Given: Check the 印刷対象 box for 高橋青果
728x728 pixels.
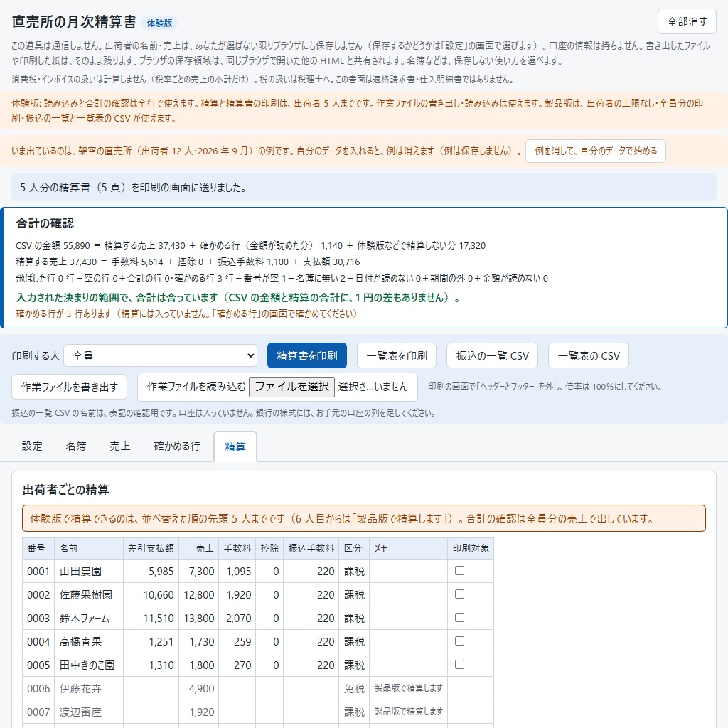Looking at the screenshot, I should 460,641.
